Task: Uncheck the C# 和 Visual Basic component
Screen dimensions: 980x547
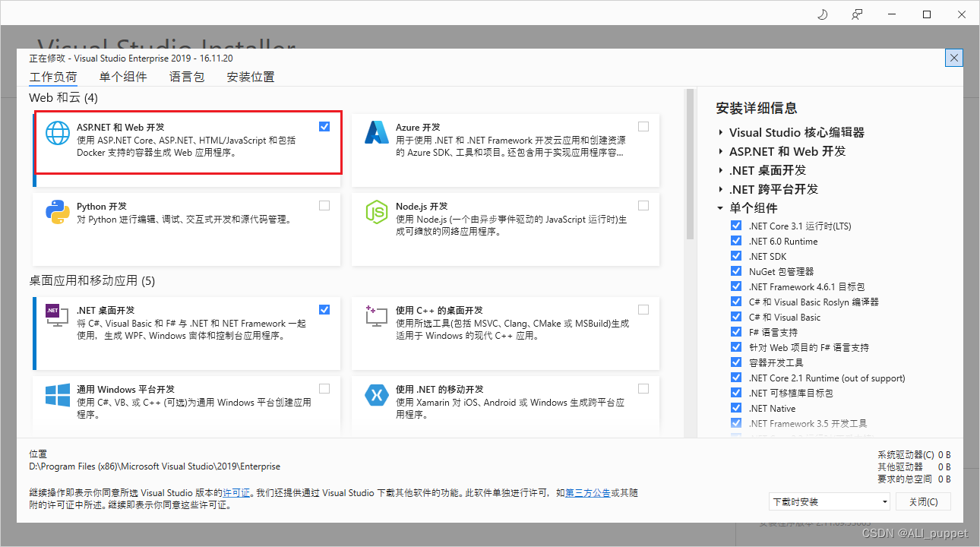Action: point(735,317)
